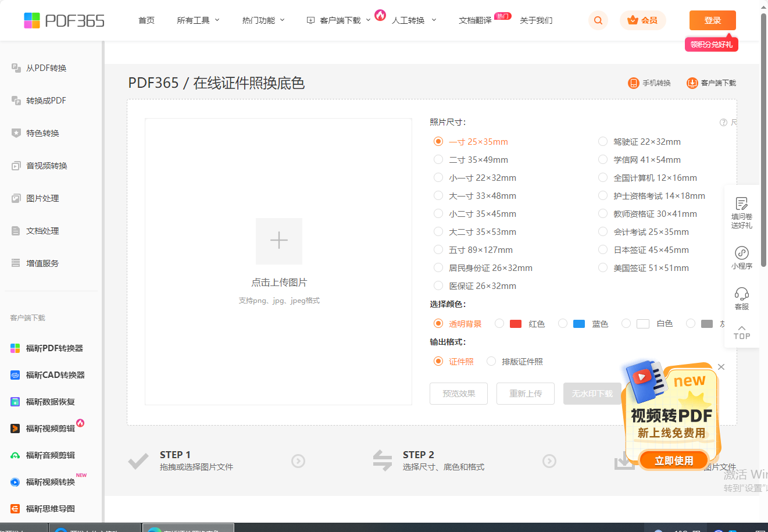Click the PDF365 logo
This screenshot has width=768, height=532.
[x=64, y=20]
